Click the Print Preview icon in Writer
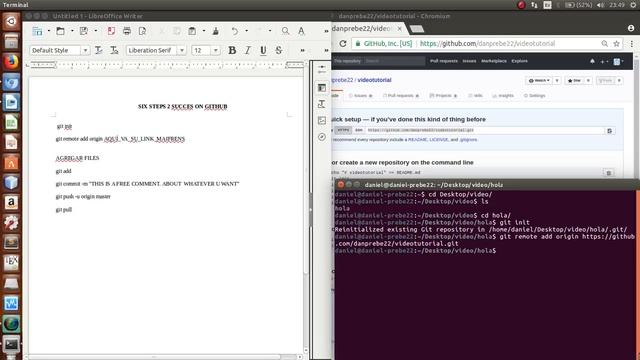Image resolution: width=640 pixels, height=360 pixels. coord(142,31)
